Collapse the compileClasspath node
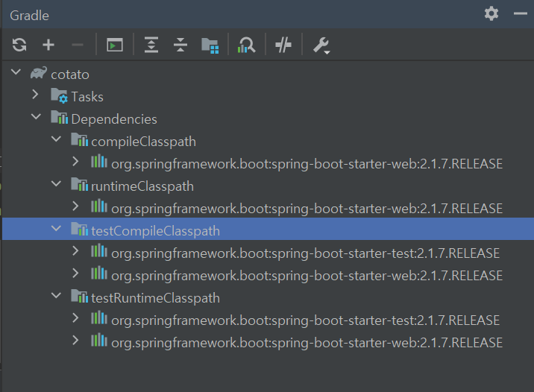Image resolution: width=534 pixels, height=392 pixels. [56, 139]
